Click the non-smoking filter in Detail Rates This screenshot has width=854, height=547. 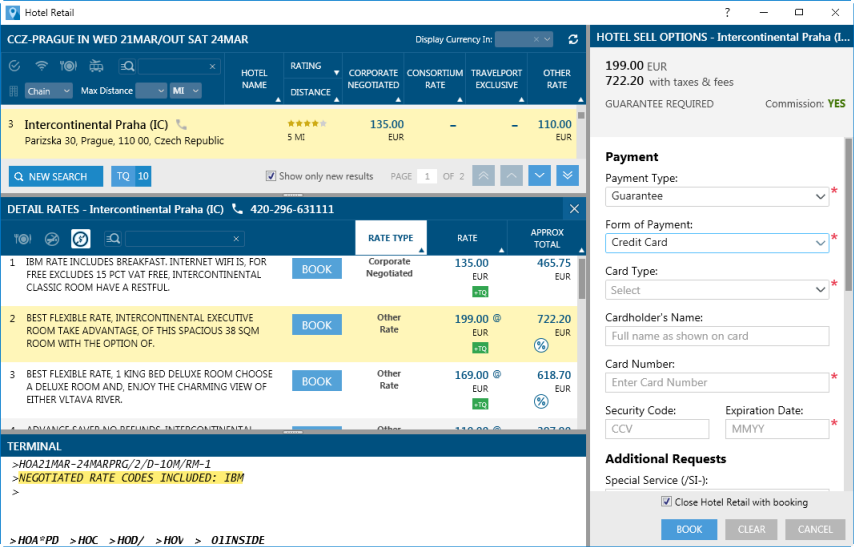coord(52,239)
